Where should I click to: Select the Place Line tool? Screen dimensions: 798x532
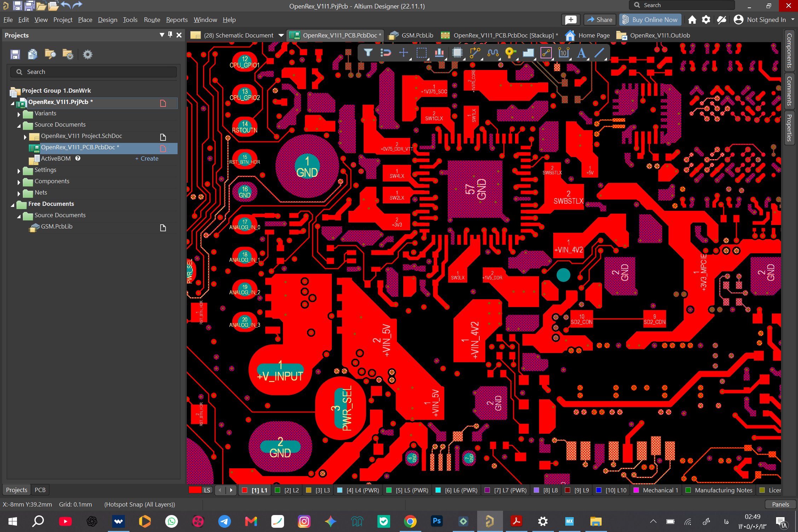click(x=599, y=53)
